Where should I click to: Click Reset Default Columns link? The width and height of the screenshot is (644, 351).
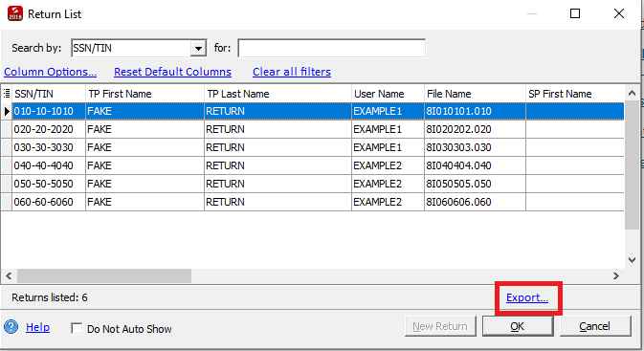coord(172,72)
